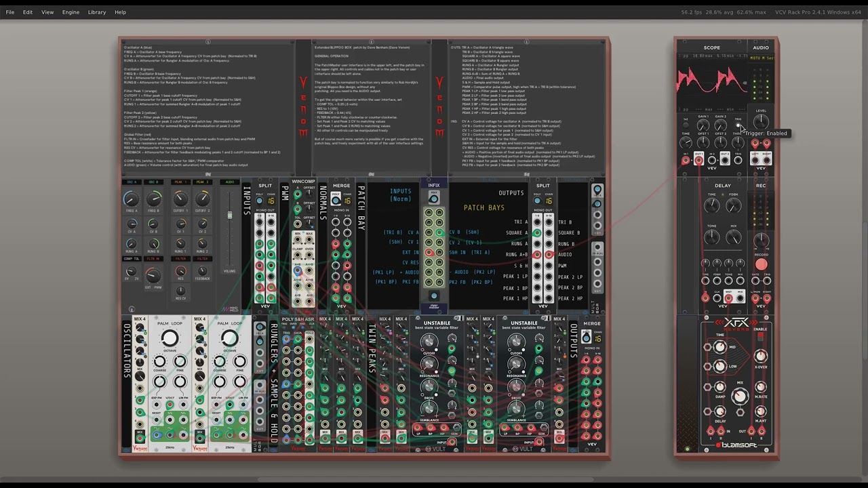Viewport: 868px width, 488px height.
Task: Click the Delay TIME knob
Action: 712,205
